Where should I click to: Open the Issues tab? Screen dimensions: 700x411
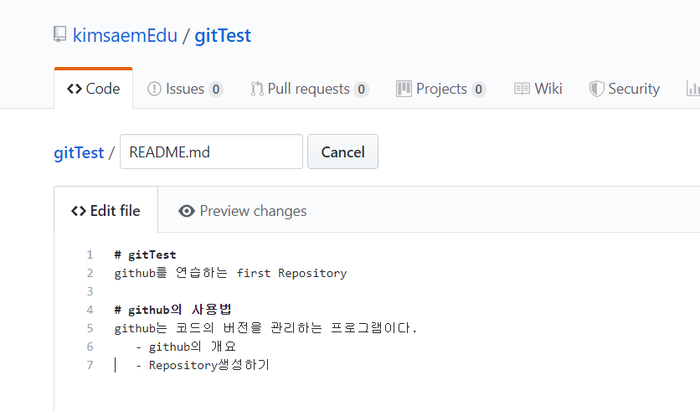pyautogui.click(x=185, y=89)
